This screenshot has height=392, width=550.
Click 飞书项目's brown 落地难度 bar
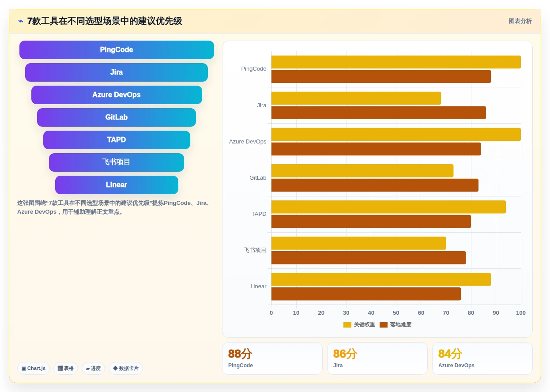[369, 258]
